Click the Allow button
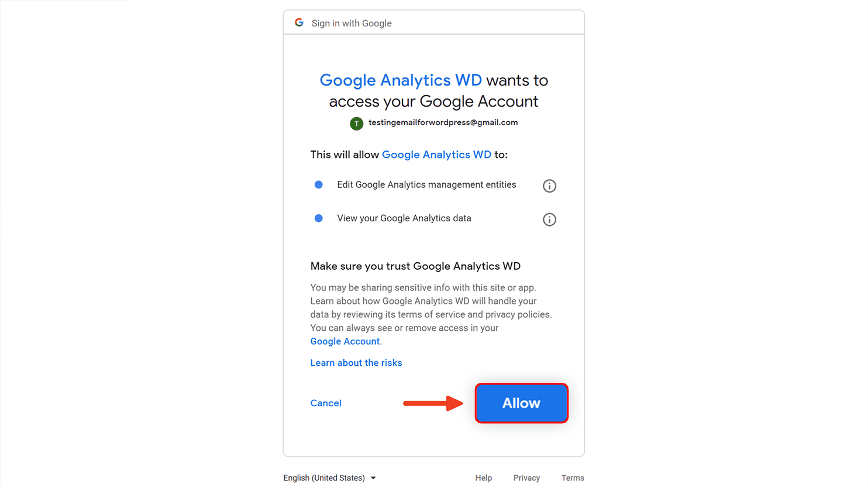 (x=521, y=403)
